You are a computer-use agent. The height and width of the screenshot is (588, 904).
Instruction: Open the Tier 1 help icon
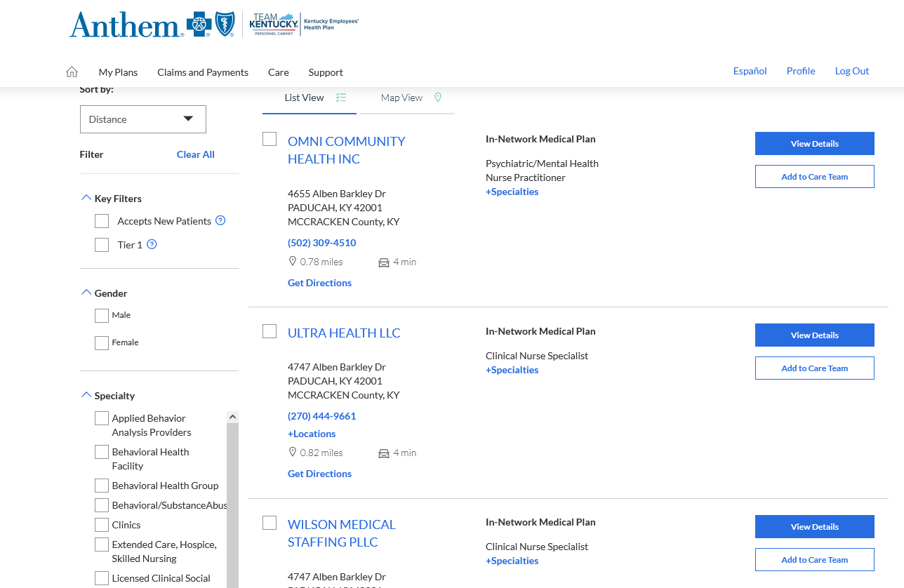pyautogui.click(x=152, y=244)
